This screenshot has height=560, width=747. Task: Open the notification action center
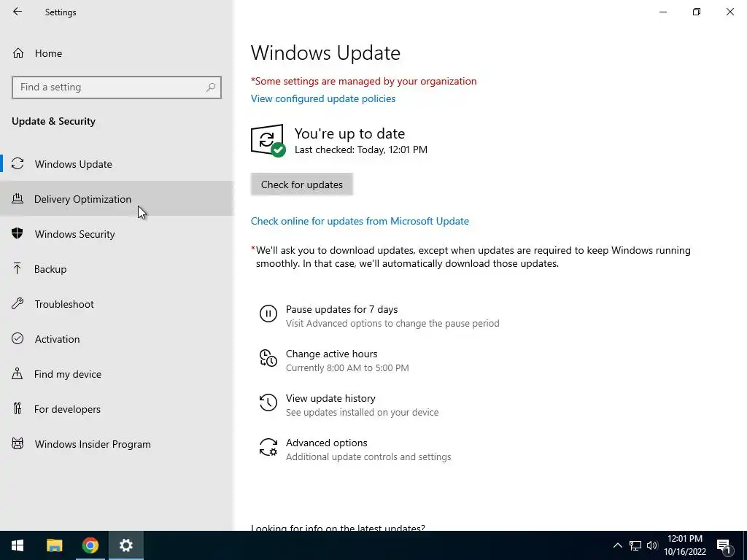(724, 545)
